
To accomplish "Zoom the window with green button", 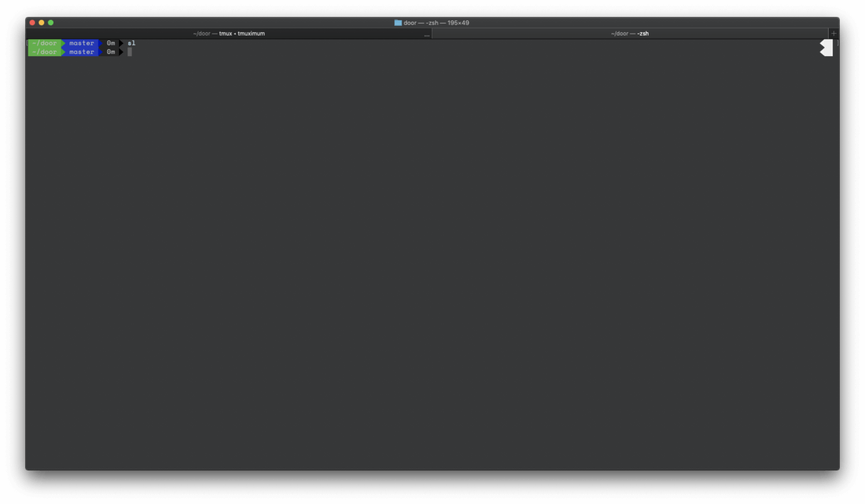I will tap(50, 22).
